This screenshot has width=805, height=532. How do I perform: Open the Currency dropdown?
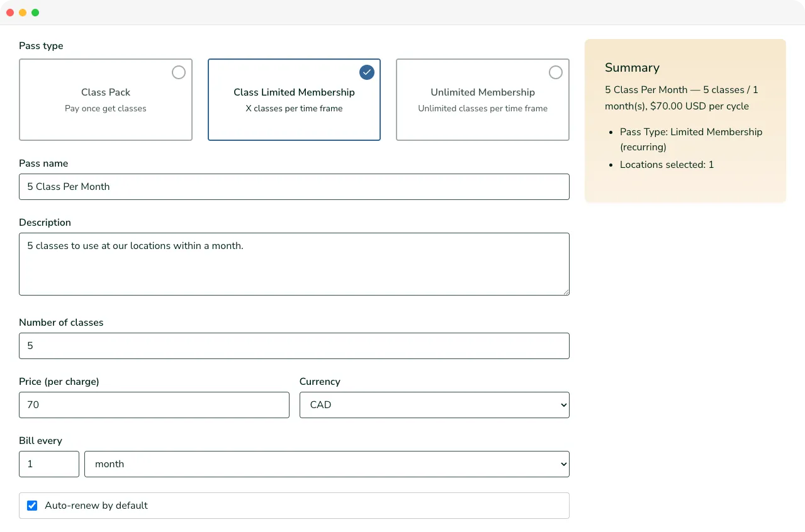[434, 404]
